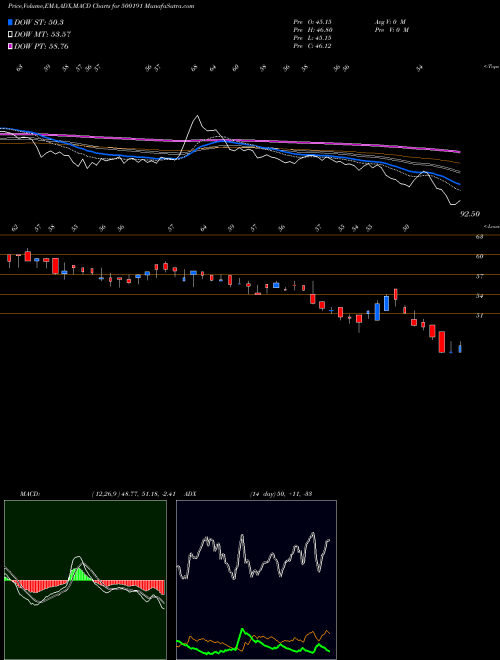
Task: Click the blue DOW ST legend swatch
Action: click(10, 22)
